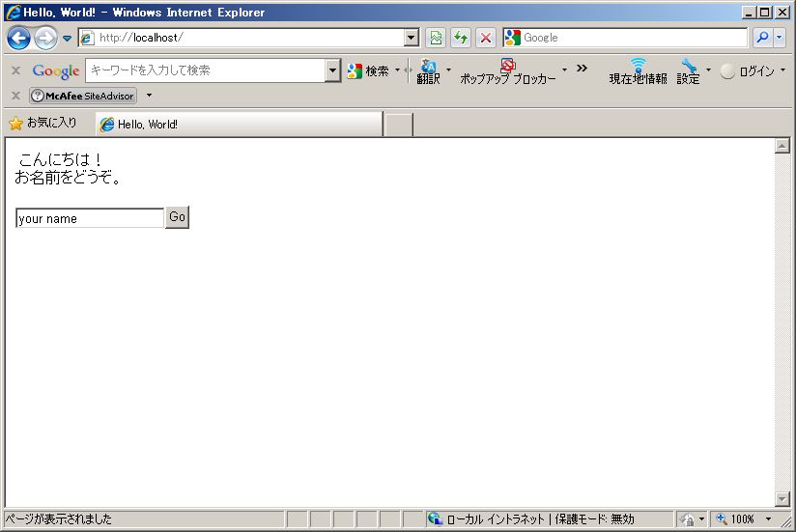The image size is (796, 532).
Task: Refresh the page with the green arrows
Action: 461,38
